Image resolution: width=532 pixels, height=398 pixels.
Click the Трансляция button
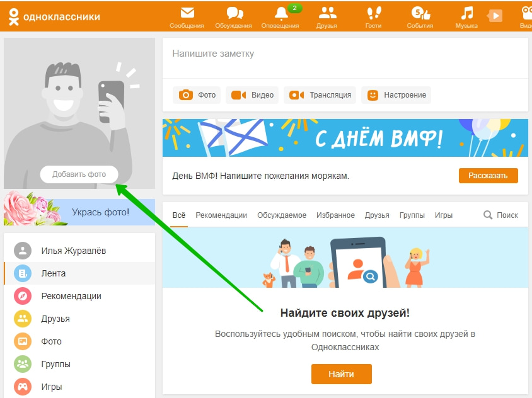pos(320,95)
